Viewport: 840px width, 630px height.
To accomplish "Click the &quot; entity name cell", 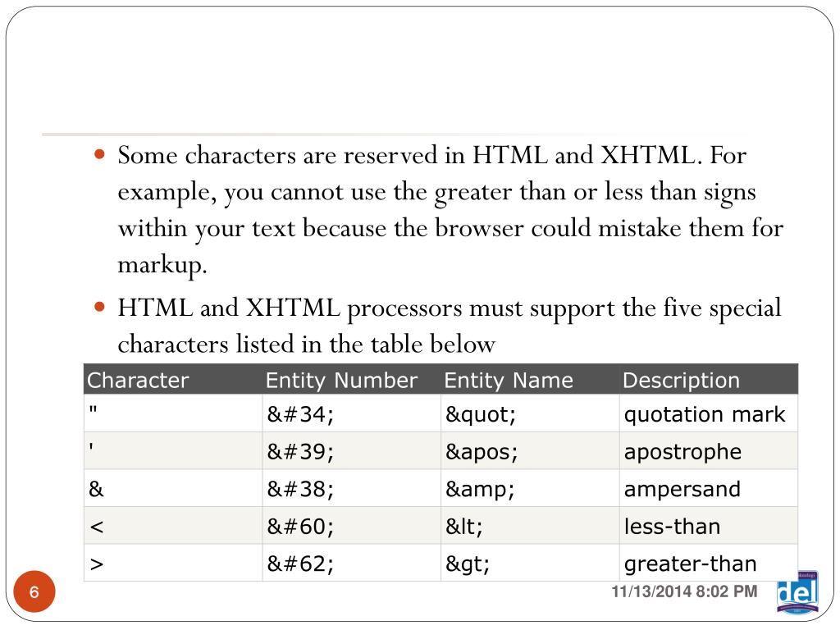I will (x=530, y=413).
